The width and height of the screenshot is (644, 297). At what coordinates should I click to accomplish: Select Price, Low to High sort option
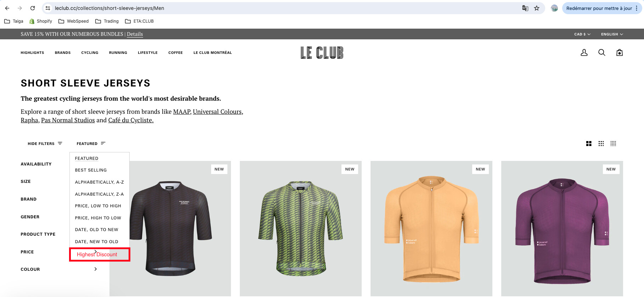pyautogui.click(x=98, y=206)
